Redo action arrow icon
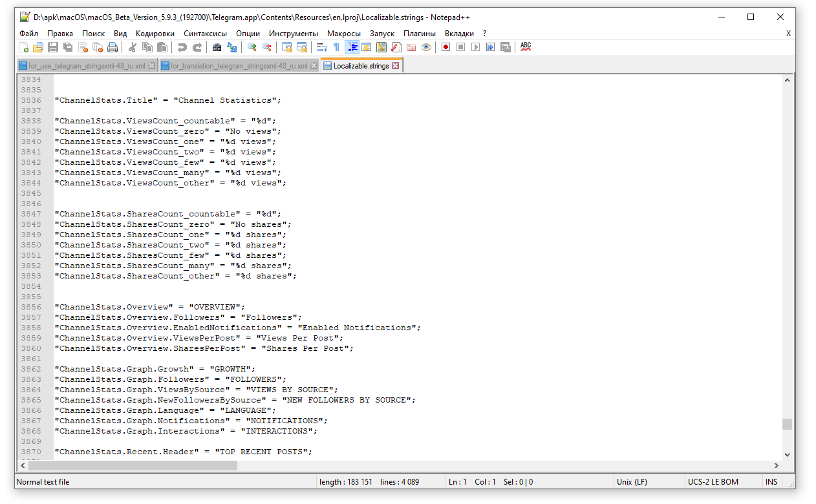The image size is (816, 504). coord(197,47)
